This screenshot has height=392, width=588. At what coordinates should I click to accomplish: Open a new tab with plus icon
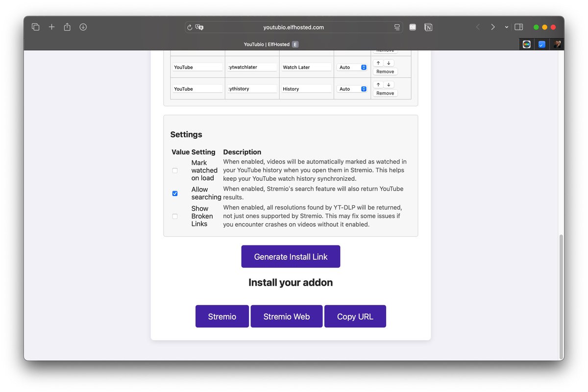51,27
